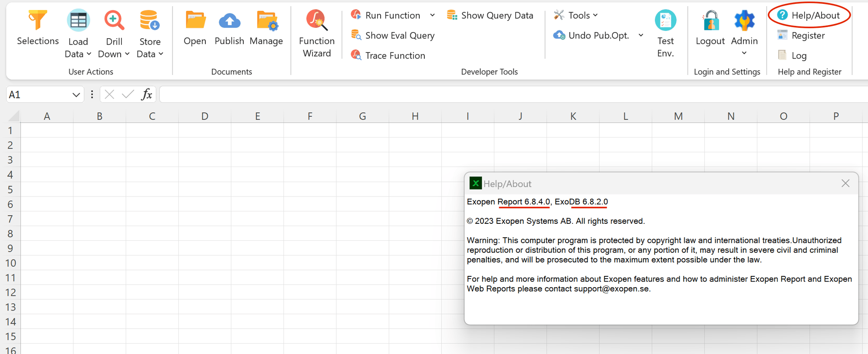Click Show Query Data
Screen dimensions: 868x354
pos(490,15)
